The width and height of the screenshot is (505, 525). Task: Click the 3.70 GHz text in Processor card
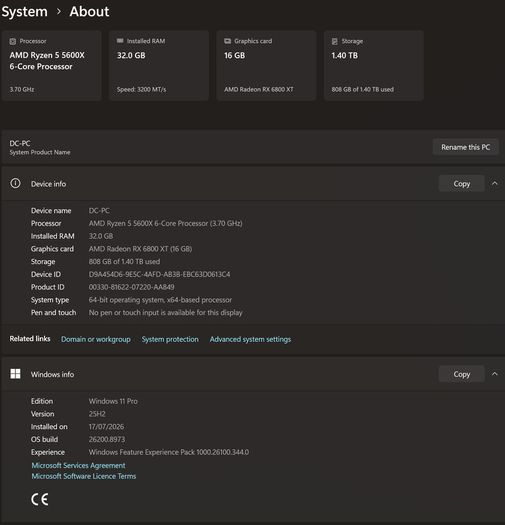click(x=22, y=89)
